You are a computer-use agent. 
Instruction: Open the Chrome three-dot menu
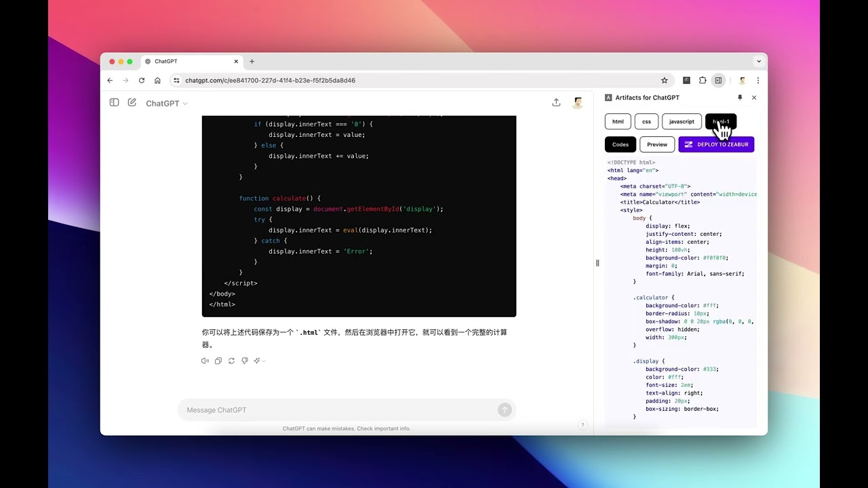[x=758, y=80]
